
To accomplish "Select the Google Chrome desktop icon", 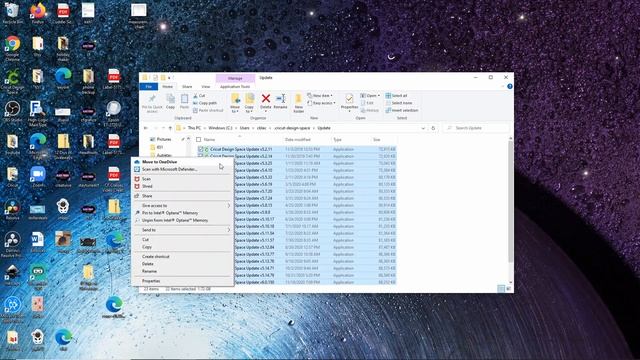I will [12, 48].
